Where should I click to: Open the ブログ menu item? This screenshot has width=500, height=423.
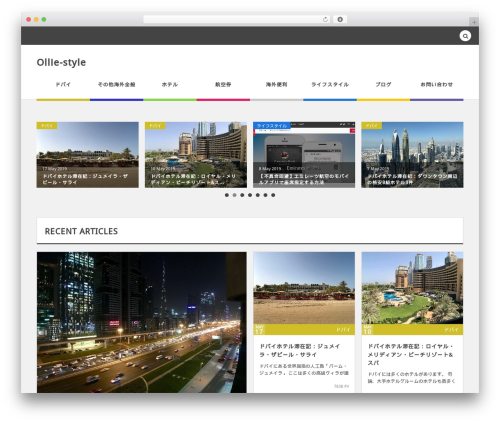[383, 85]
